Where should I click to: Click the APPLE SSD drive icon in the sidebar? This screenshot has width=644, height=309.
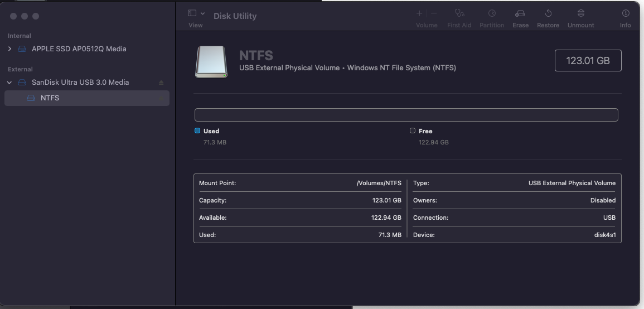pyautogui.click(x=22, y=49)
